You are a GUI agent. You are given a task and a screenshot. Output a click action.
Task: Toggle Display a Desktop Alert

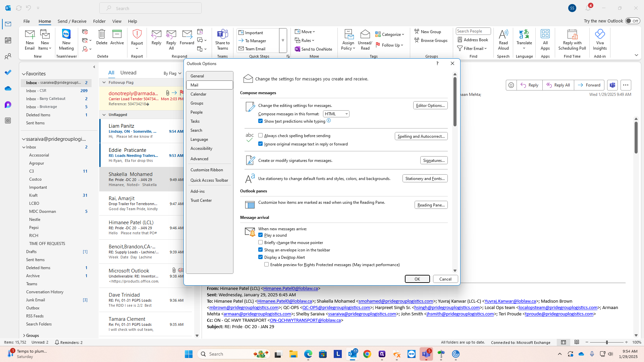point(261,257)
